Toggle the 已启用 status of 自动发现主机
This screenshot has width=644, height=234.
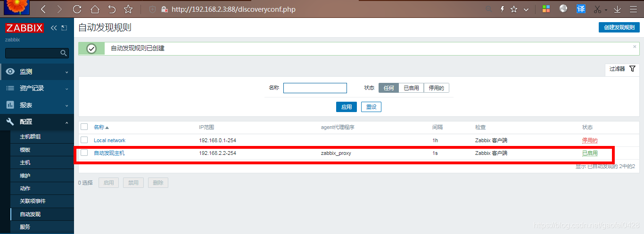pos(590,153)
